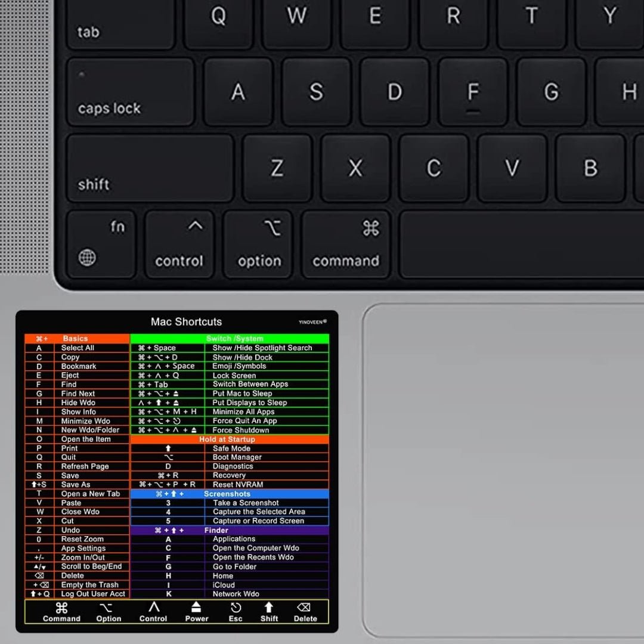This screenshot has height=644, width=644.
Task: Click the Delete icon in the sticker legend
Action: point(304,608)
